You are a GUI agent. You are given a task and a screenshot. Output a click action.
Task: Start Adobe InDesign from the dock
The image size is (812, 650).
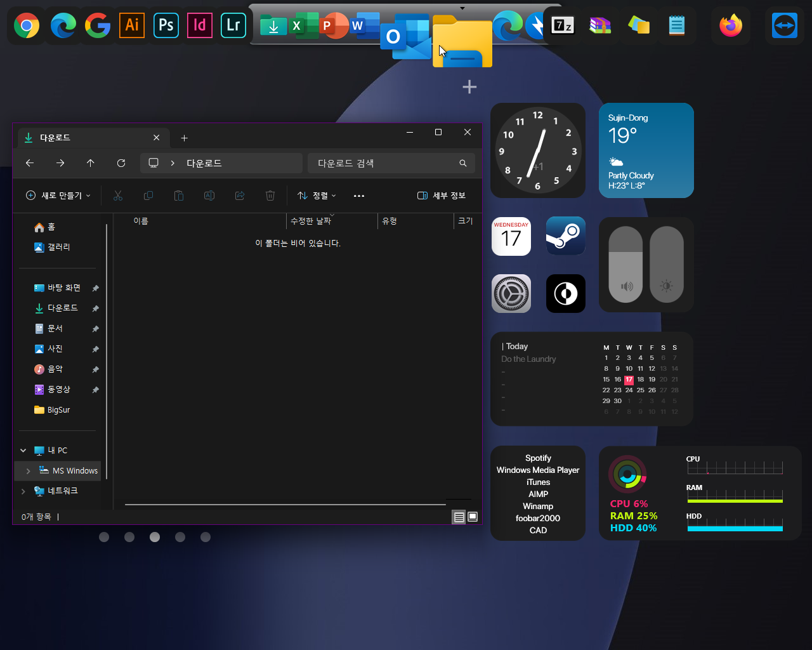pos(200,25)
